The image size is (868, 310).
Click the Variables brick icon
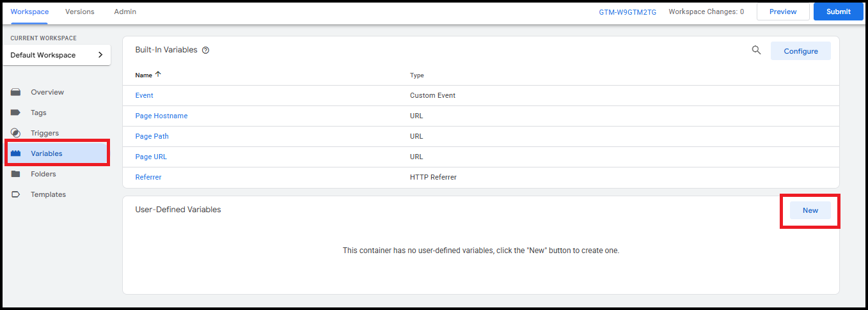[x=16, y=153]
